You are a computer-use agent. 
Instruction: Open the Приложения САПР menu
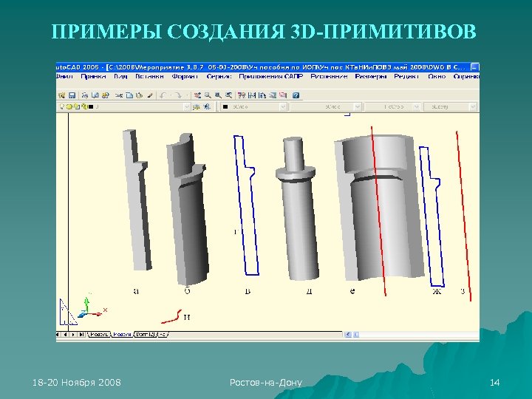(270, 77)
